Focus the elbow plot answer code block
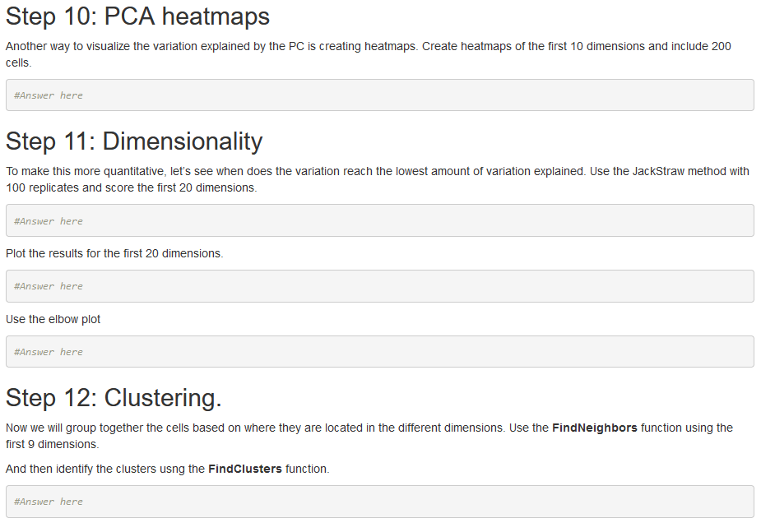The width and height of the screenshot is (761, 532). (x=380, y=352)
